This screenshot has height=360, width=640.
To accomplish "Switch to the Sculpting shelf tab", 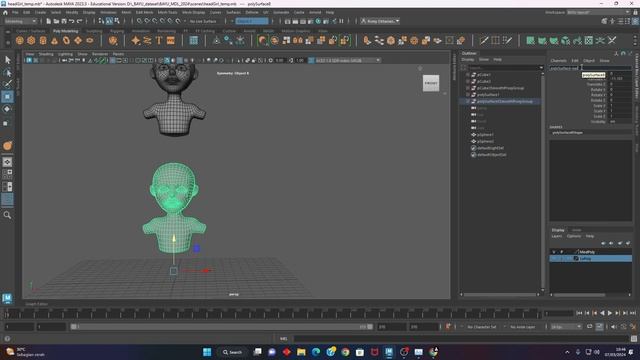I will click(x=94, y=31).
